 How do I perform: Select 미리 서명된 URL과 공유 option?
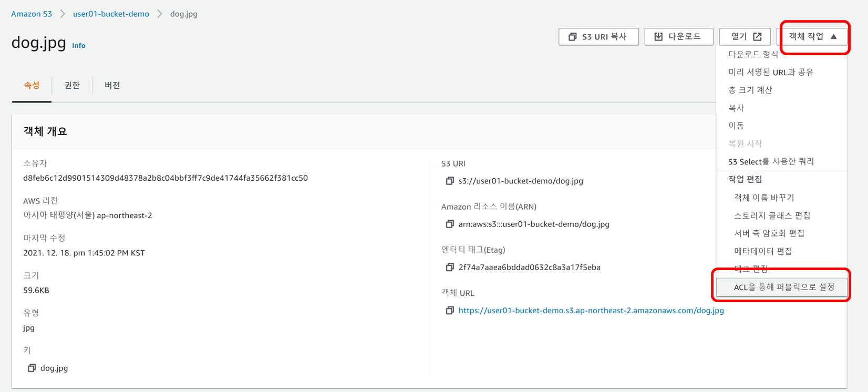[770, 72]
